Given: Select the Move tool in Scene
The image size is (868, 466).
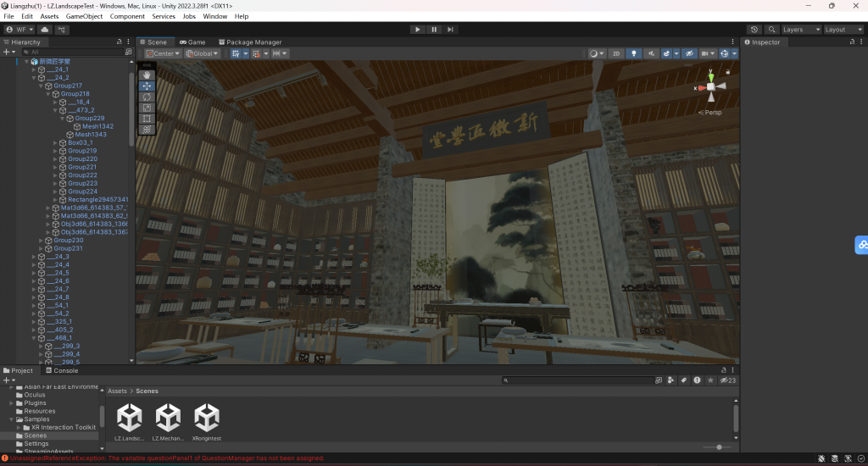Looking at the screenshot, I should pos(147,86).
